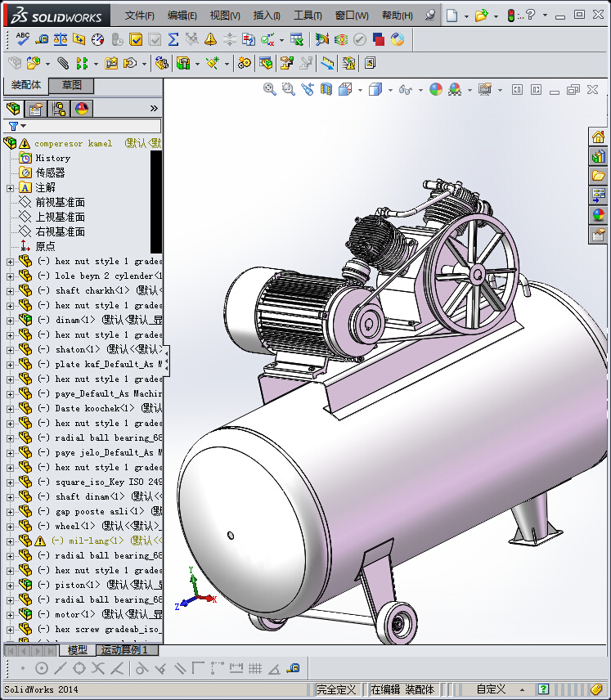Click the mass properties scale icon

pos(61,39)
